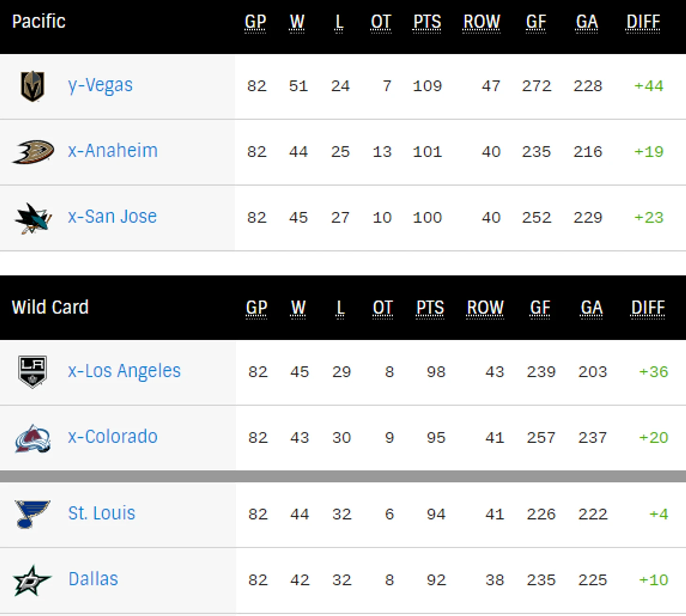Click the St. Louis Blues logo
The image size is (686, 616).
(32, 514)
